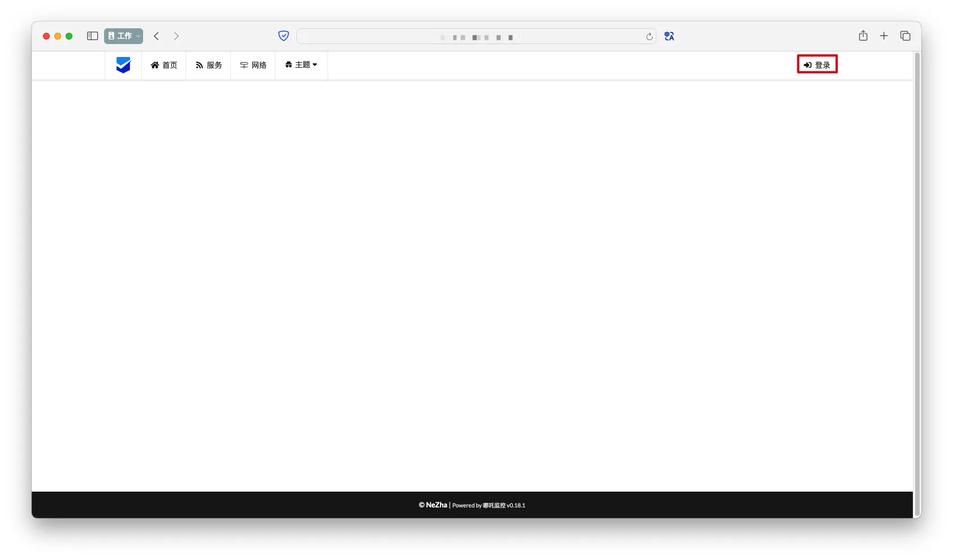Click the NeZha shield logo
This screenshot has height=560, width=953.
[123, 65]
